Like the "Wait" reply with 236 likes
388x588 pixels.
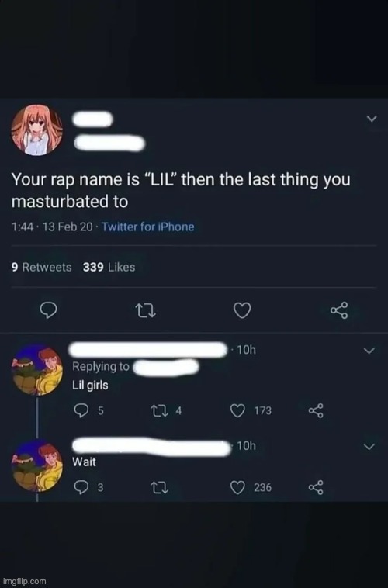(x=251, y=487)
